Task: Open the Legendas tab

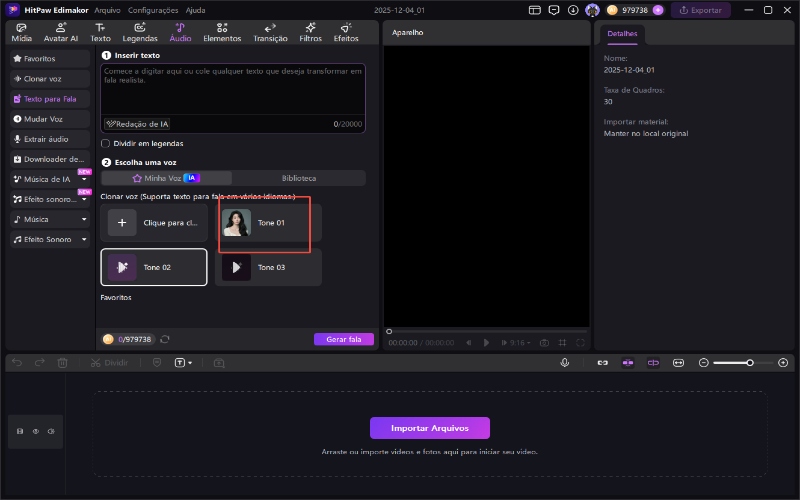Action: (x=140, y=32)
